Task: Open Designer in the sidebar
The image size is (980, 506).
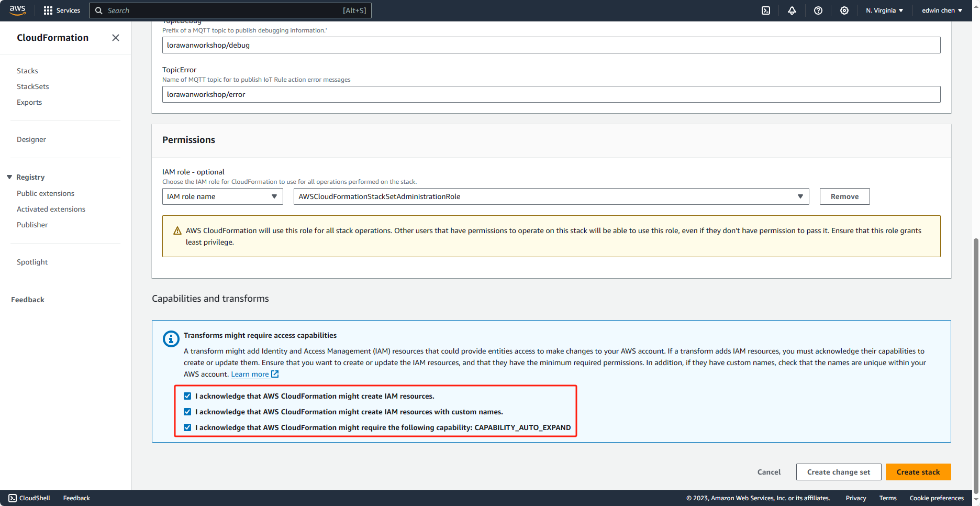Action: pyautogui.click(x=31, y=139)
